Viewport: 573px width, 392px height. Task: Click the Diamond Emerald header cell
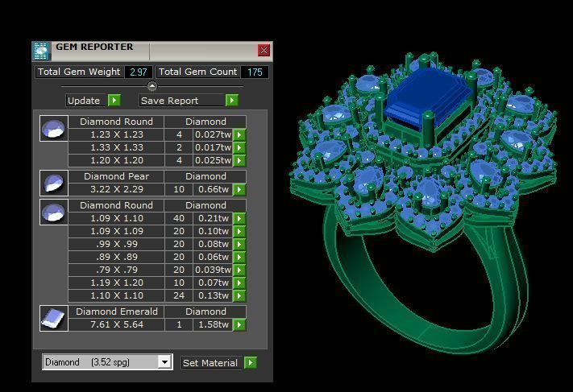[116, 312]
